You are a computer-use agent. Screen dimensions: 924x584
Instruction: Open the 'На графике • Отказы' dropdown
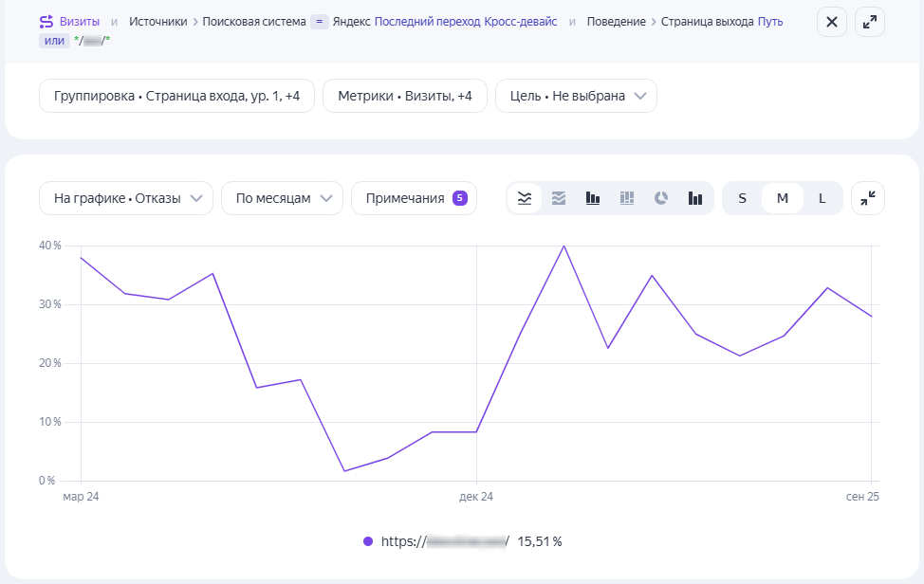[x=126, y=198]
